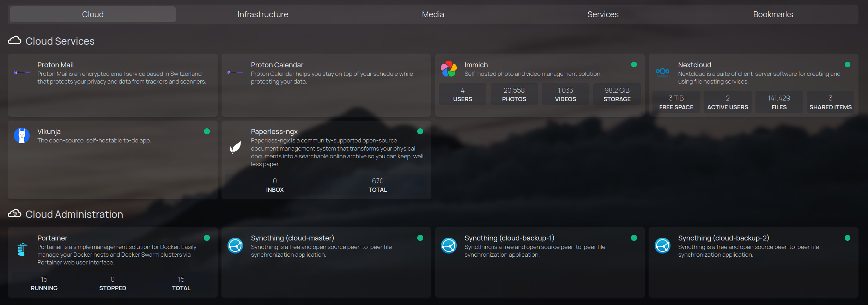Open Syncthing (cloud-master) title
This screenshot has width=868, height=305.
click(x=292, y=238)
